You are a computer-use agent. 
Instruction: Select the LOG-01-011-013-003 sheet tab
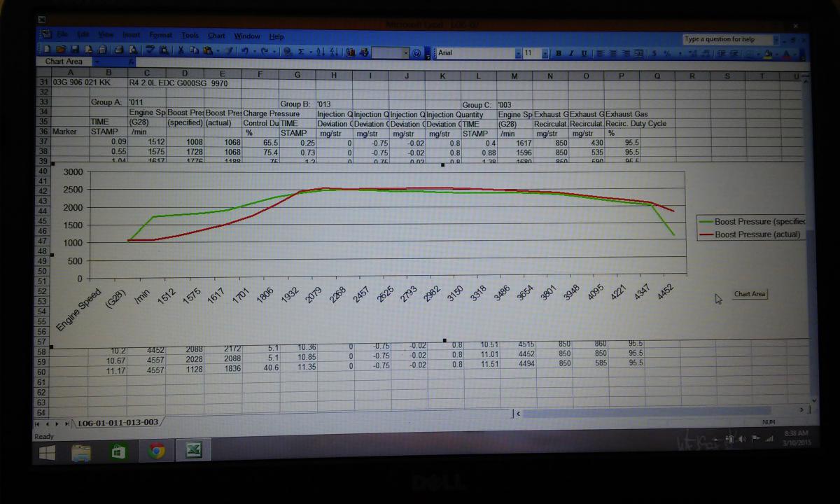tap(118, 423)
